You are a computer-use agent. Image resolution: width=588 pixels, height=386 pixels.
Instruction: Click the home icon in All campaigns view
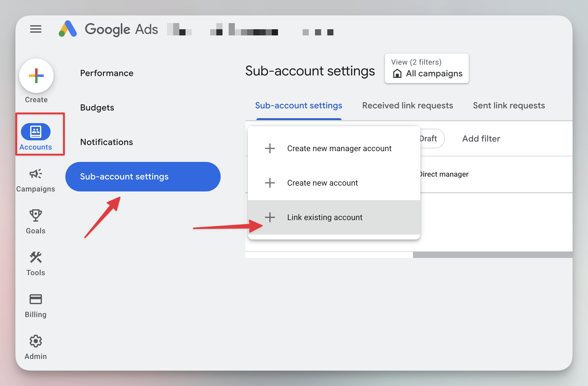(397, 74)
